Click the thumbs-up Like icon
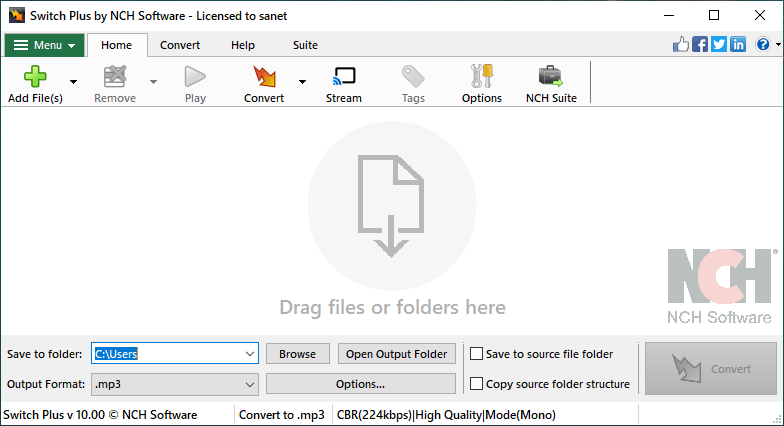This screenshot has width=784, height=426. pyautogui.click(x=680, y=44)
